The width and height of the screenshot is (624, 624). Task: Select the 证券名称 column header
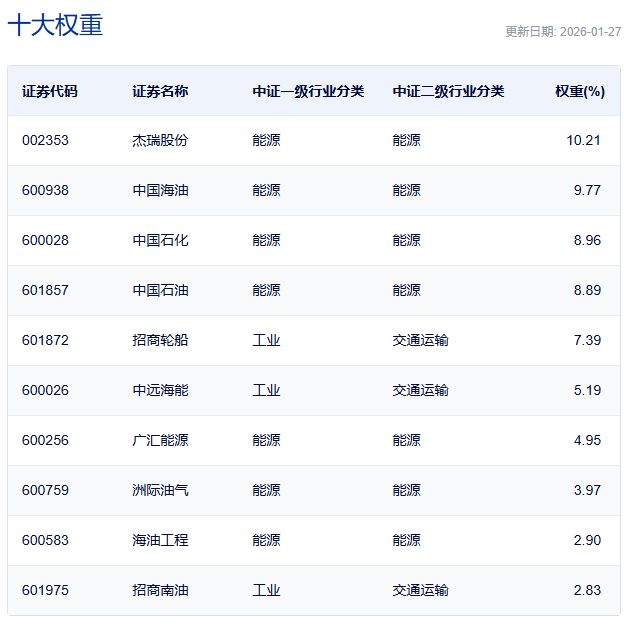160,91
